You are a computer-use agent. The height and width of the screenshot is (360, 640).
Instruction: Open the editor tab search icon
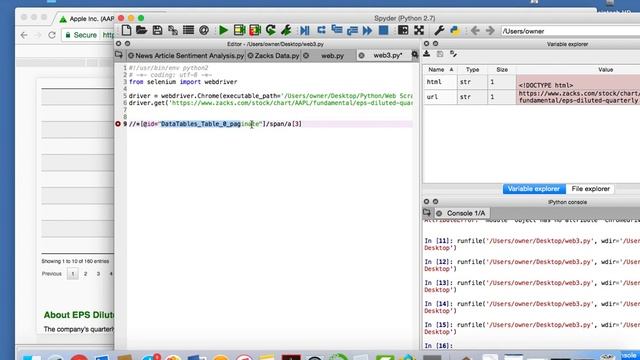tap(415, 55)
